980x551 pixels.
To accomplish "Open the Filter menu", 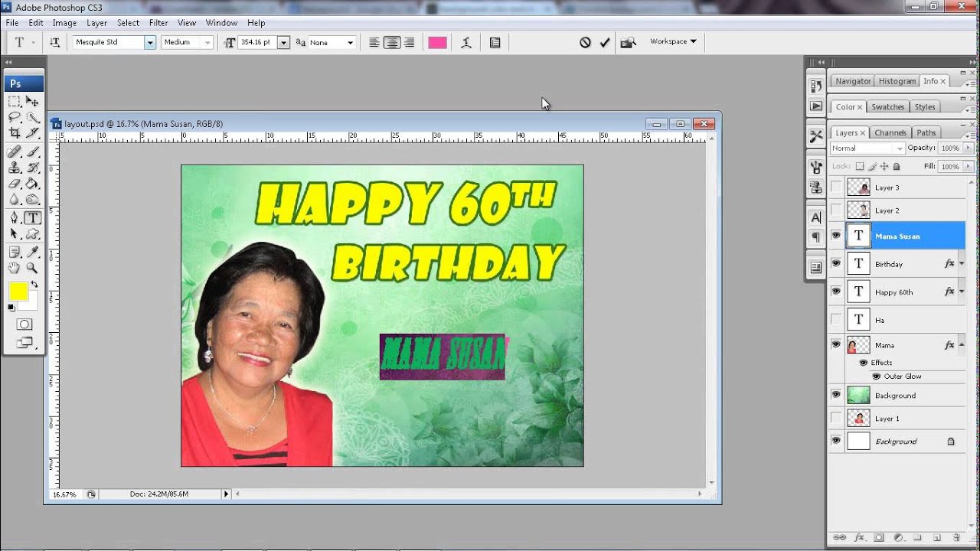I will tap(158, 23).
